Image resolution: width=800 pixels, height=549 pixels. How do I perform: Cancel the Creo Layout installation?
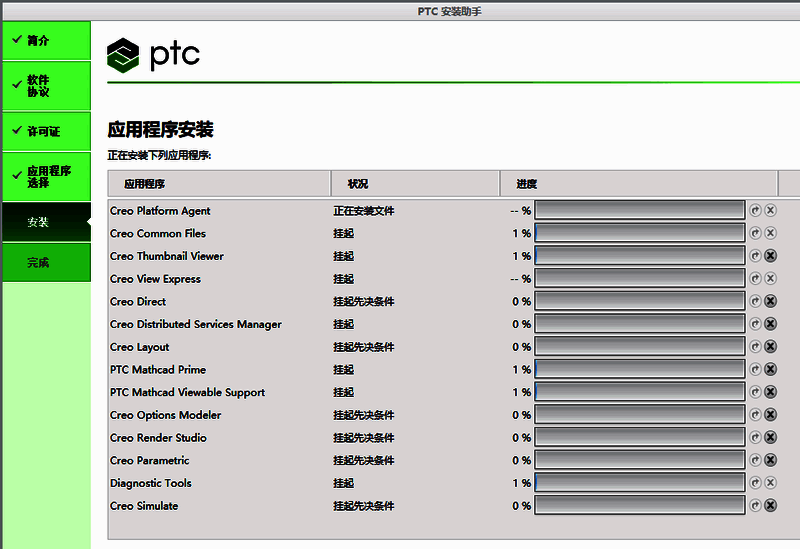[770, 347]
